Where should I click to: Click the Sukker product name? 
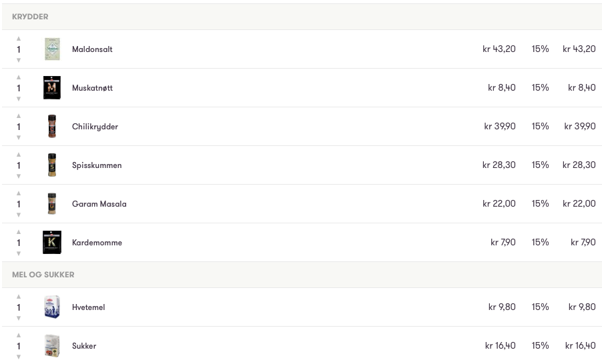tap(84, 346)
